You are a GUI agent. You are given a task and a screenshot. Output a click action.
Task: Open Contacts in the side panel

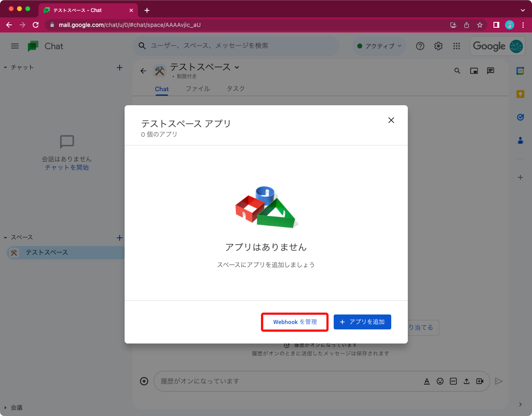coord(520,140)
